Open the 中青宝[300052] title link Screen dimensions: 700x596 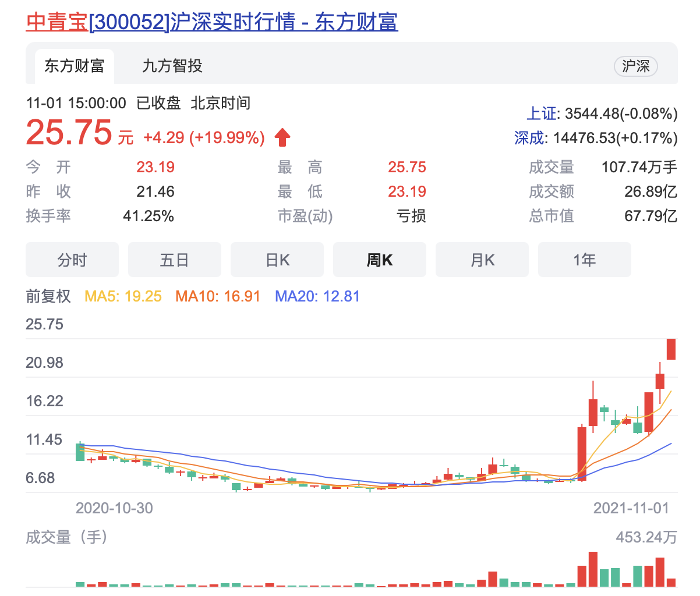coord(212,22)
